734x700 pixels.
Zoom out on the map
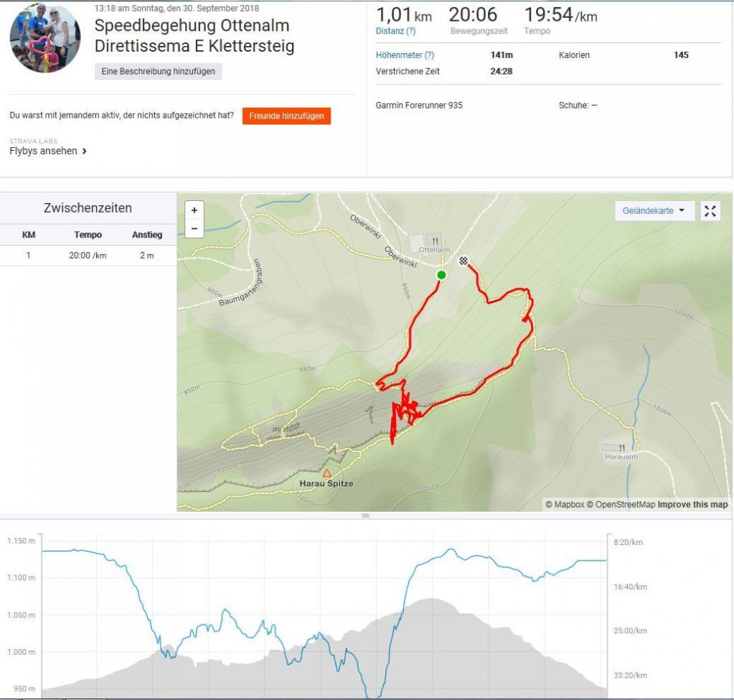pyautogui.click(x=194, y=229)
